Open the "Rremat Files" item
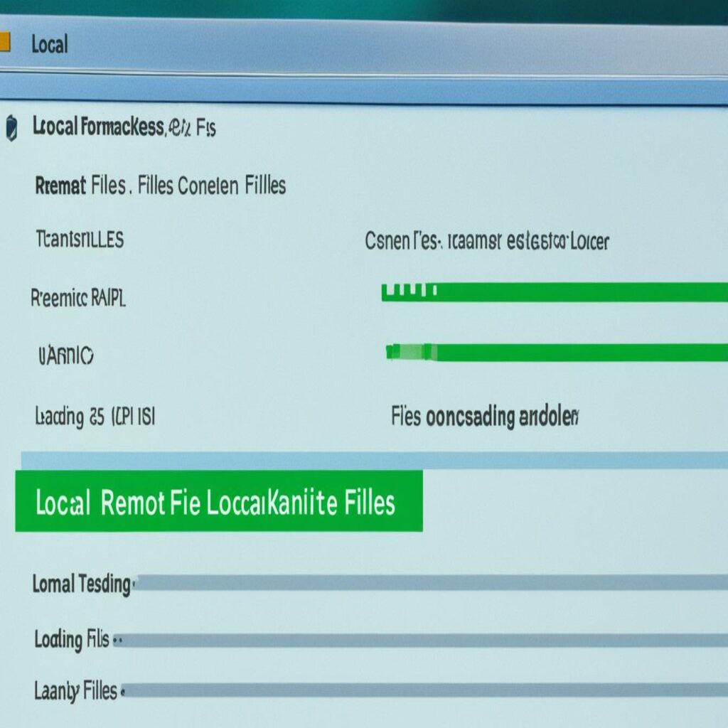Image resolution: width=728 pixels, height=728 pixels. [x=80, y=186]
